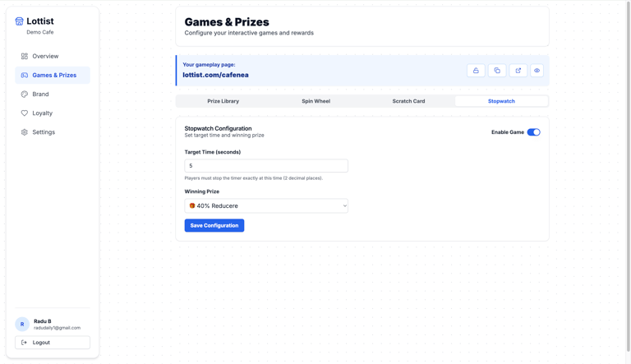This screenshot has width=631, height=364.
Task: Copy the gameplay page link
Action: pos(497,71)
